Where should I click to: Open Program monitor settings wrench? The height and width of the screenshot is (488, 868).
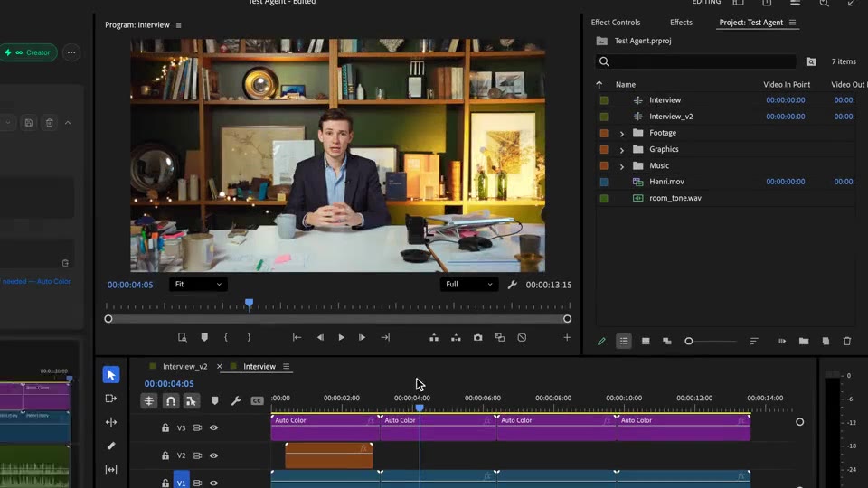(512, 285)
